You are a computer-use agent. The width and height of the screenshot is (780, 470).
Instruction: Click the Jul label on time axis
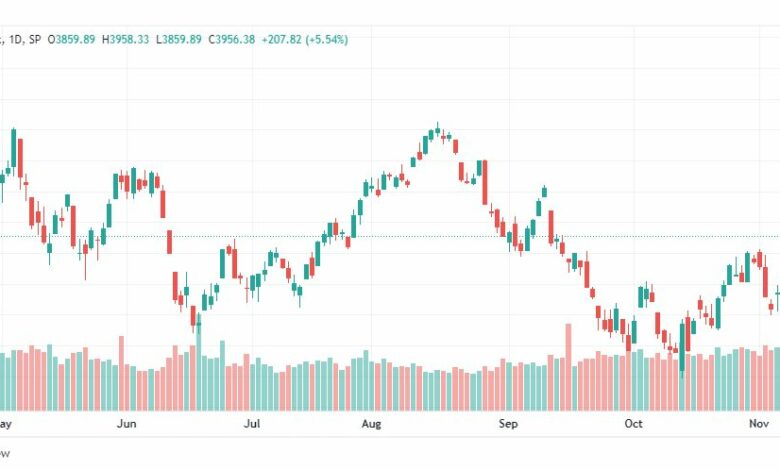pyautogui.click(x=252, y=424)
